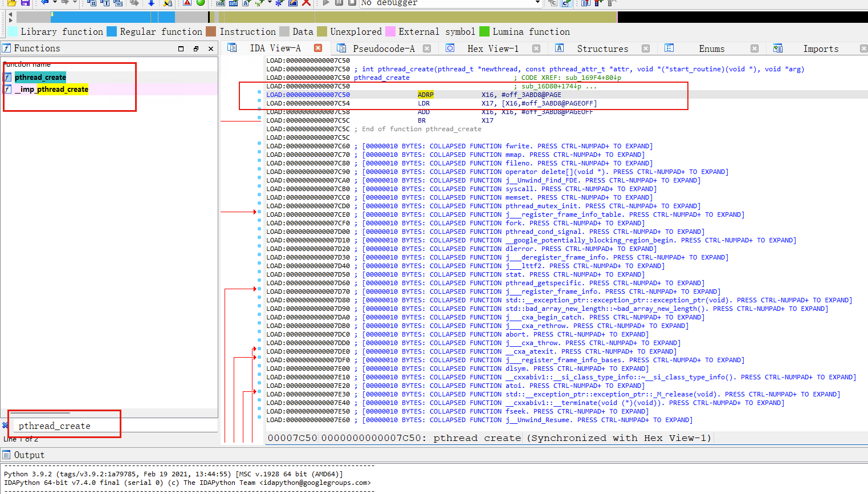The width and height of the screenshot is (868, 494).
Task: Click the start debugger play icon
Action: (326, 2)
